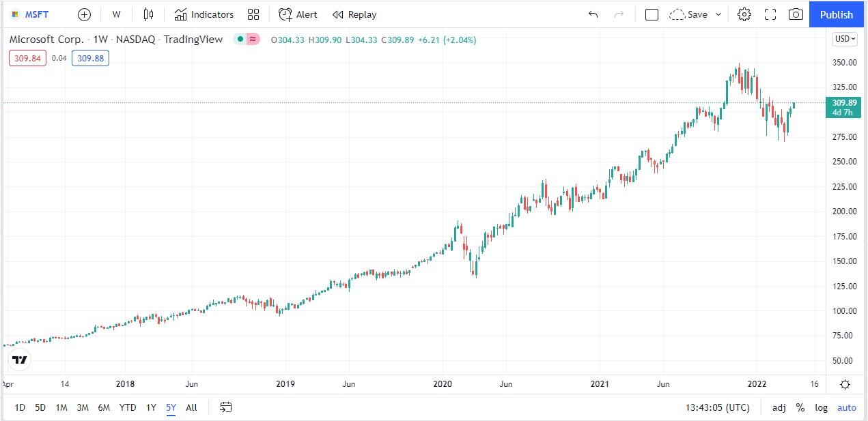
Task: Undo the last chart action
Action: (x=593, y=14)
